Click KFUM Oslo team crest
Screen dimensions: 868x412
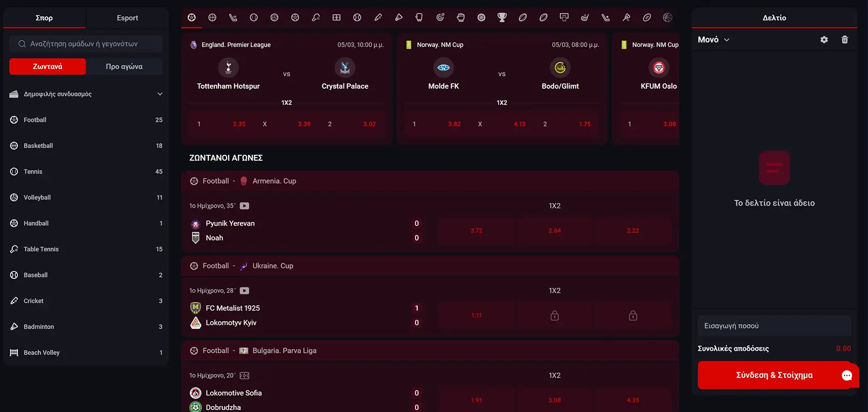click(x=659, y=67)
